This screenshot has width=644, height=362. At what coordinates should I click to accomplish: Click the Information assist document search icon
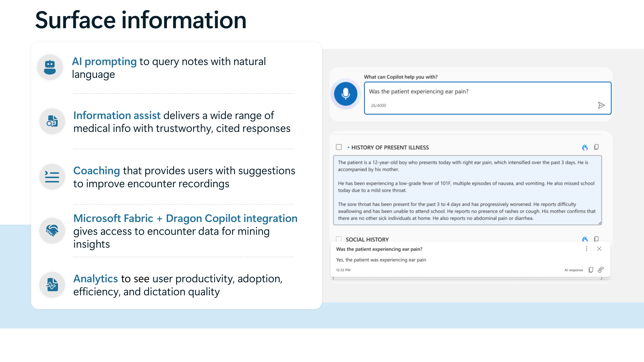52,121
